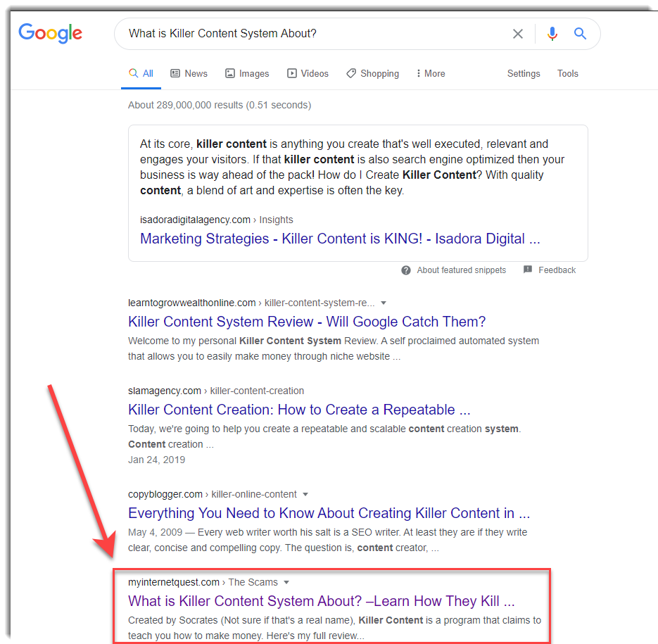
Task: Switch to the News tab
Action: 189,73
